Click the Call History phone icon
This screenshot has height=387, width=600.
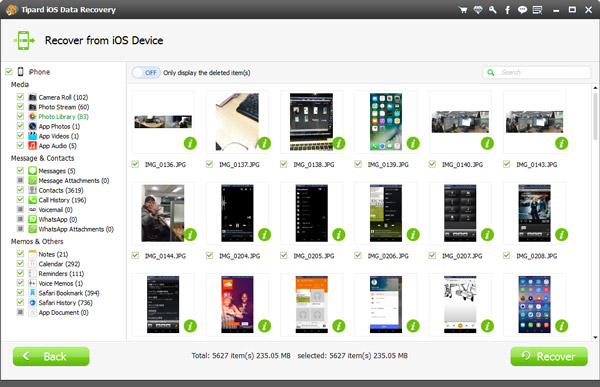(x=33, y=200)
